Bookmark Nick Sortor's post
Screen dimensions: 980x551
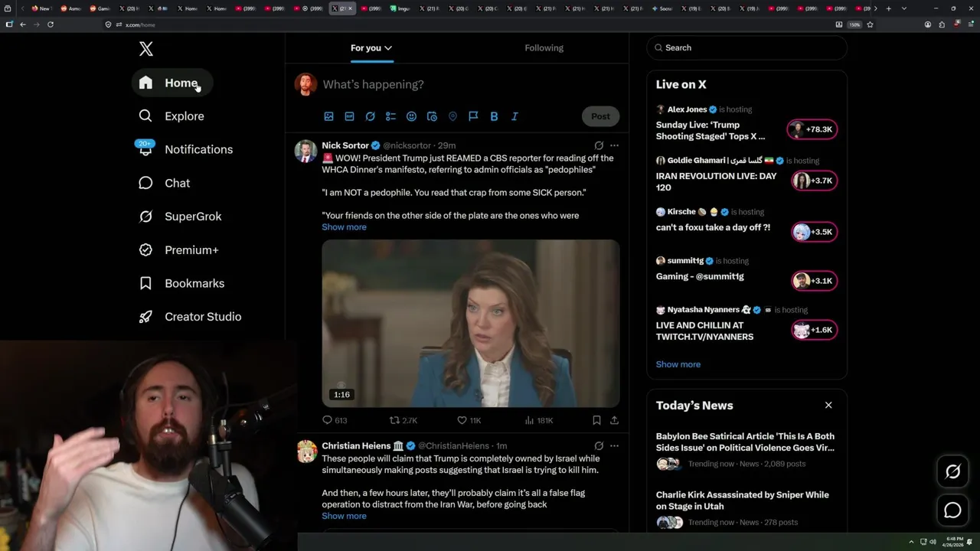pyautogui.click(x=596, y=420)
